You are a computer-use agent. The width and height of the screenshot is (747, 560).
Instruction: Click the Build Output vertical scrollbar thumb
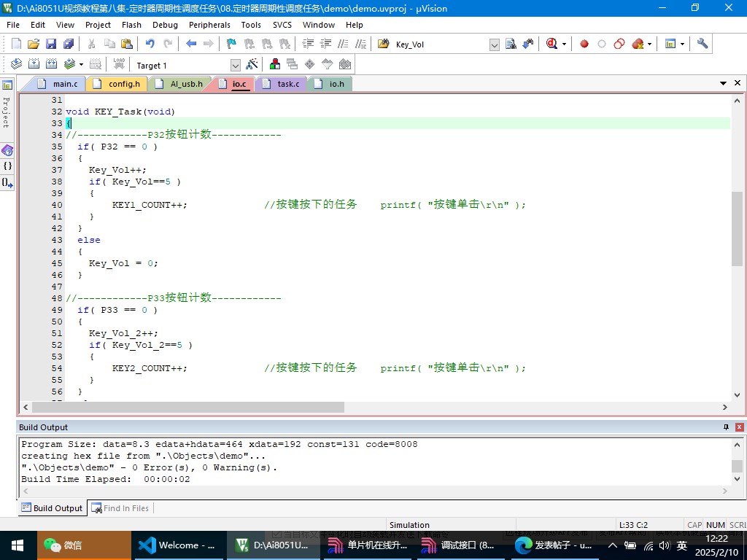[x=737, y=466]
